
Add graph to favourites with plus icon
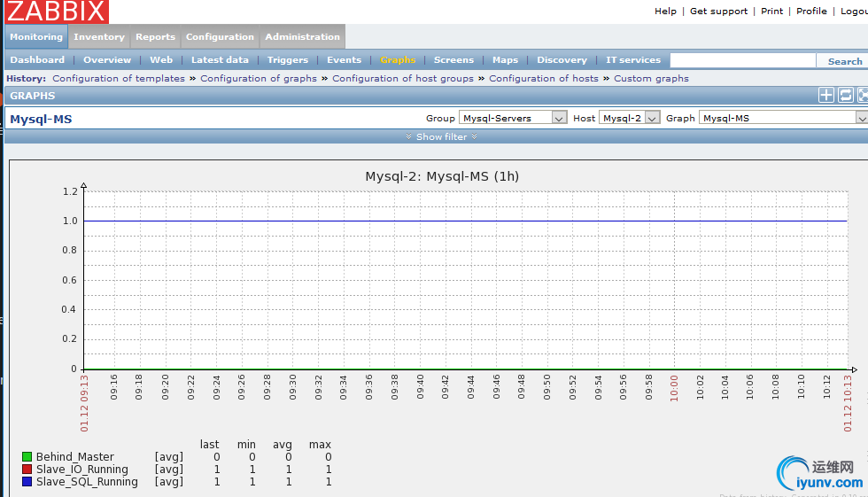pos(825,95)
